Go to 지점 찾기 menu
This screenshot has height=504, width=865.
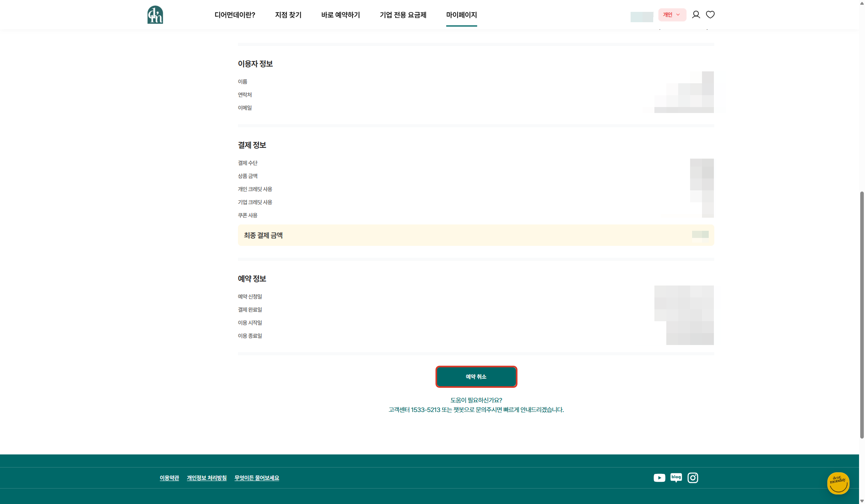click(x=288, y=15)
